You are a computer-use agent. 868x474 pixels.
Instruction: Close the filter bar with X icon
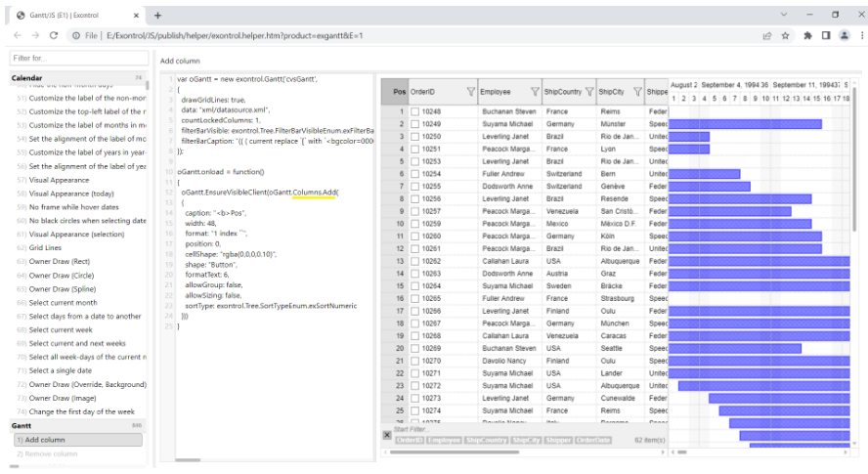tap(386, 435)
